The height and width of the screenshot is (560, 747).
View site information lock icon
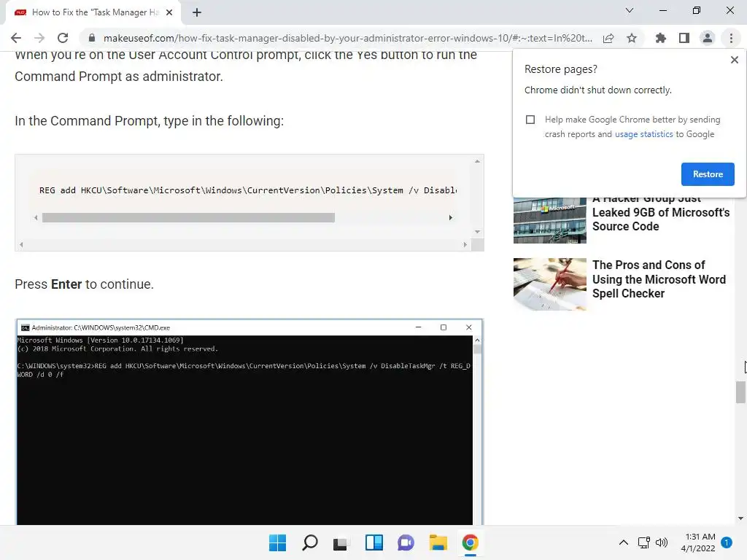[92, 38]
